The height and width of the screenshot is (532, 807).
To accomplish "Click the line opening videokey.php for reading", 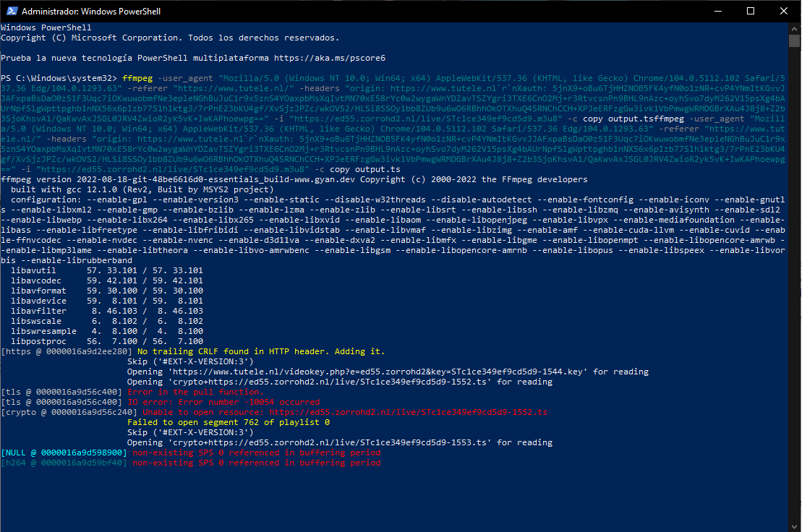I will [388, 372].
